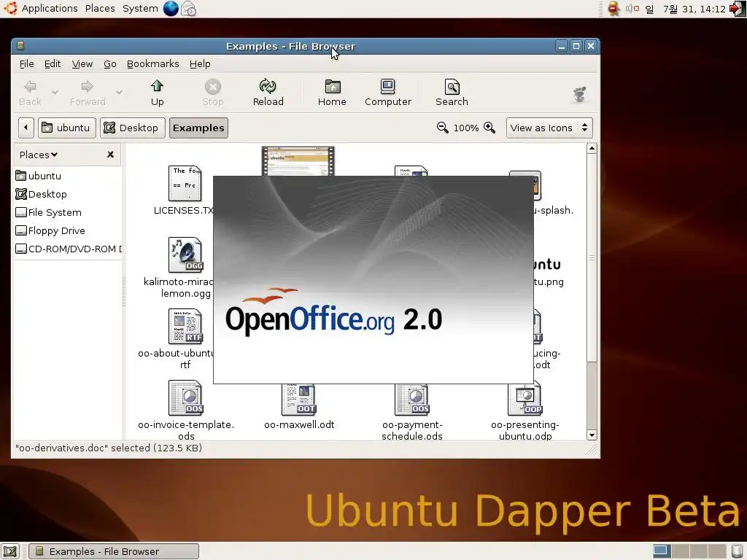This screenshot has height=560, width=747.
Task: Open the Edit menu
Action: [53, 64]
